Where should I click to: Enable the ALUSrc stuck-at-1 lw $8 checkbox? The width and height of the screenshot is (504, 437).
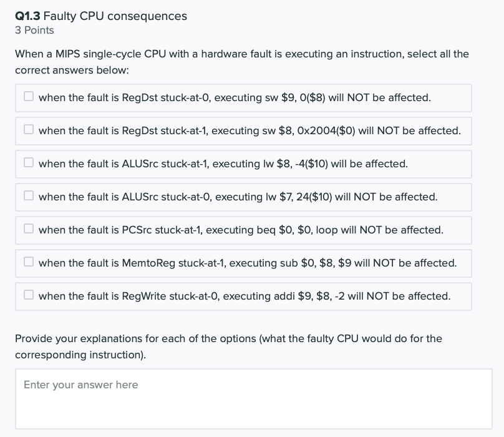[x=28, y=160]
